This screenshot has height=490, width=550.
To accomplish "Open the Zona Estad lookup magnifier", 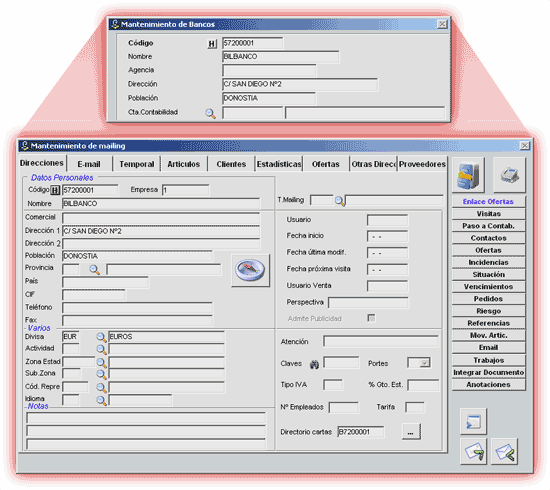I will pyautogui.click(x=101, y=362).
